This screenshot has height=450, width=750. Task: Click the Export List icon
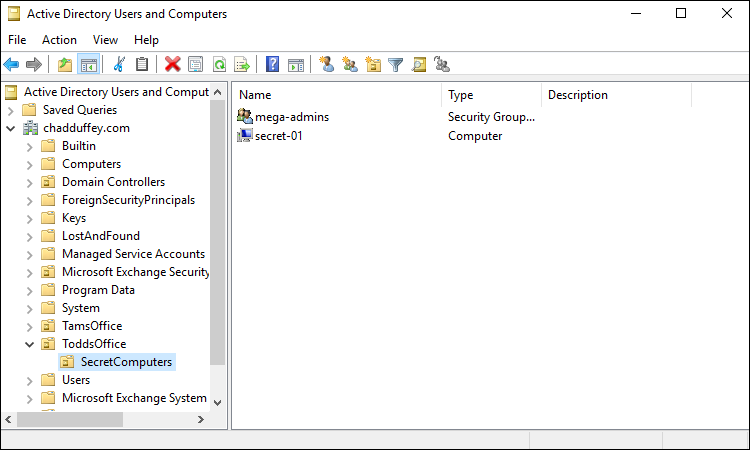click(242, 64)
